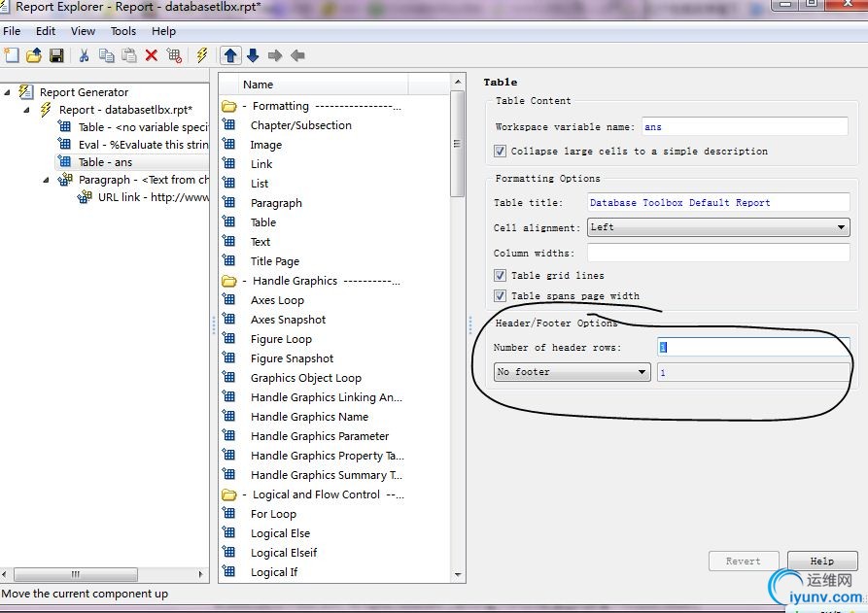868x613 pixels.
Task: Cut the selected component with the scissors icon
Action: (85, 55)
